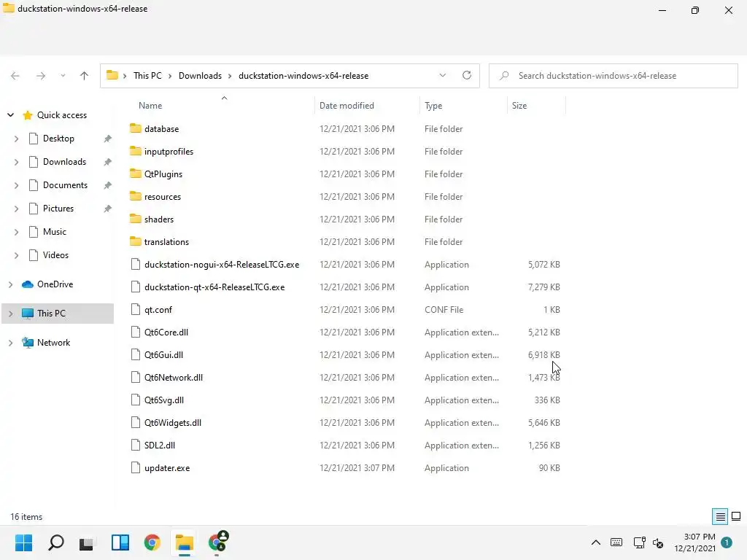Select the QtPlugins folder icon
This screenshot has width=747, height=560.
(x=135, y=174)
